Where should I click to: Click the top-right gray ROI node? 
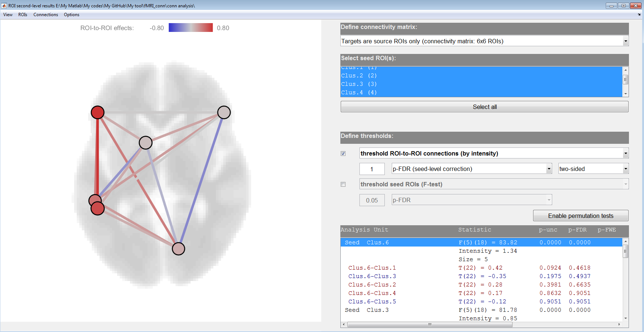(224, 112)
